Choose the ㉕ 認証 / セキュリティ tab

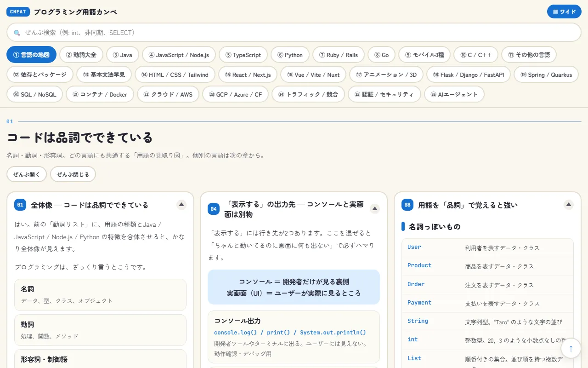pos(384,94)
